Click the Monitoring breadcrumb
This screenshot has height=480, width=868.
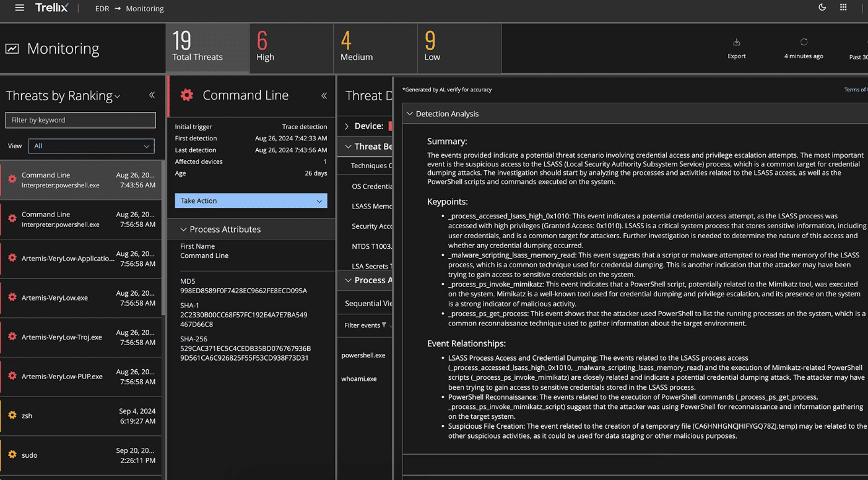click(x=145, y=9)
